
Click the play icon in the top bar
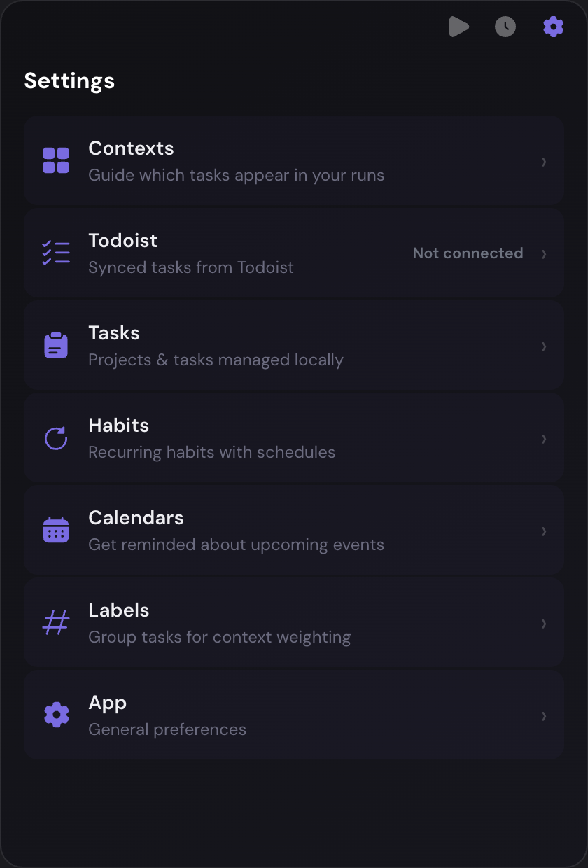pyautogui.click(x=459, y=27)
